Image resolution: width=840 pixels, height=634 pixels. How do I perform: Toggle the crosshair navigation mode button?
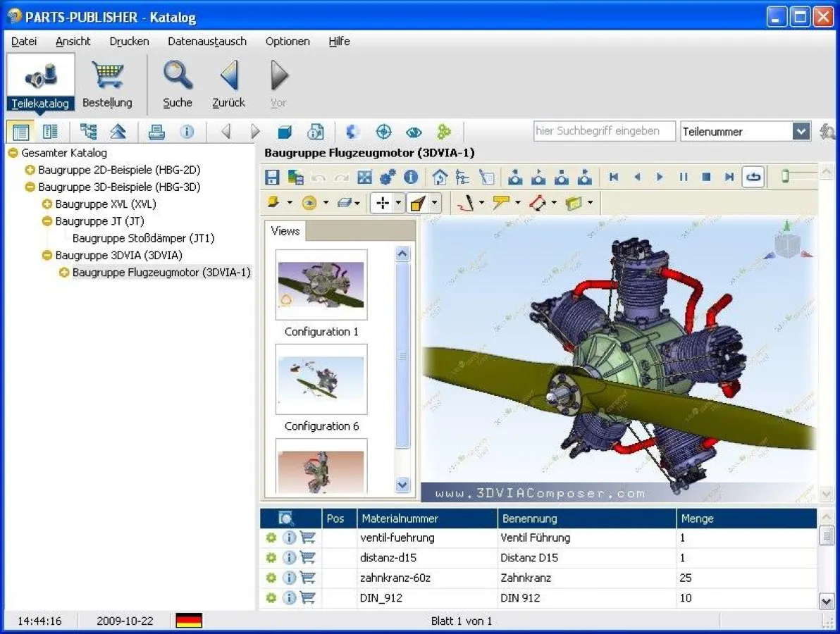381,203
